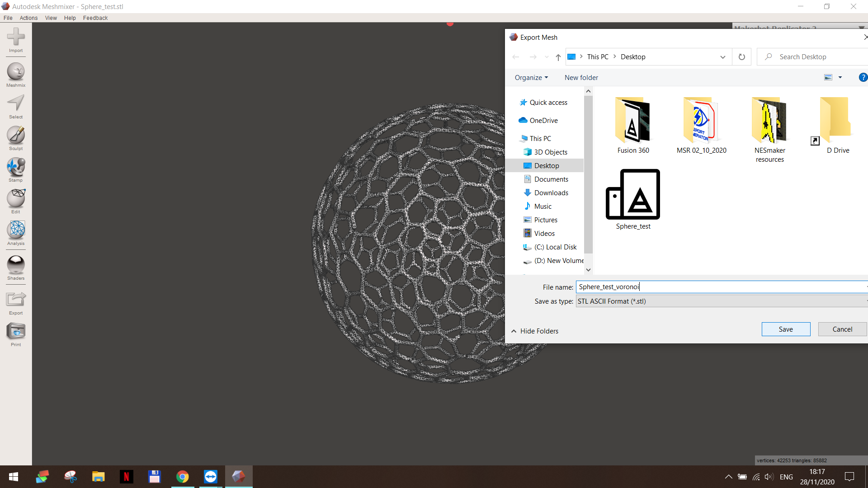Open the Save as type dropdown
Image resolution: width=868 pixels, height=488 pixels.
(721, 301)
